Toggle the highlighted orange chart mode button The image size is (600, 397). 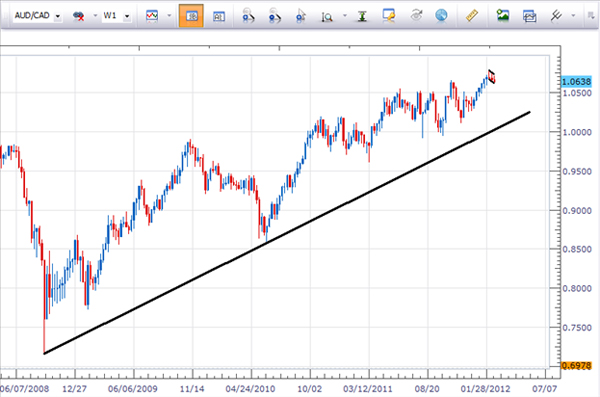[191, 16]
